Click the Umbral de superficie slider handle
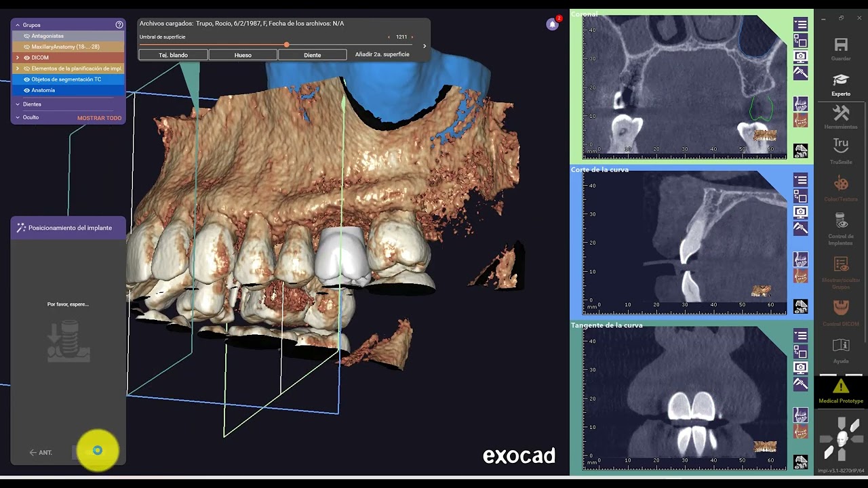 tap(286, 45)
